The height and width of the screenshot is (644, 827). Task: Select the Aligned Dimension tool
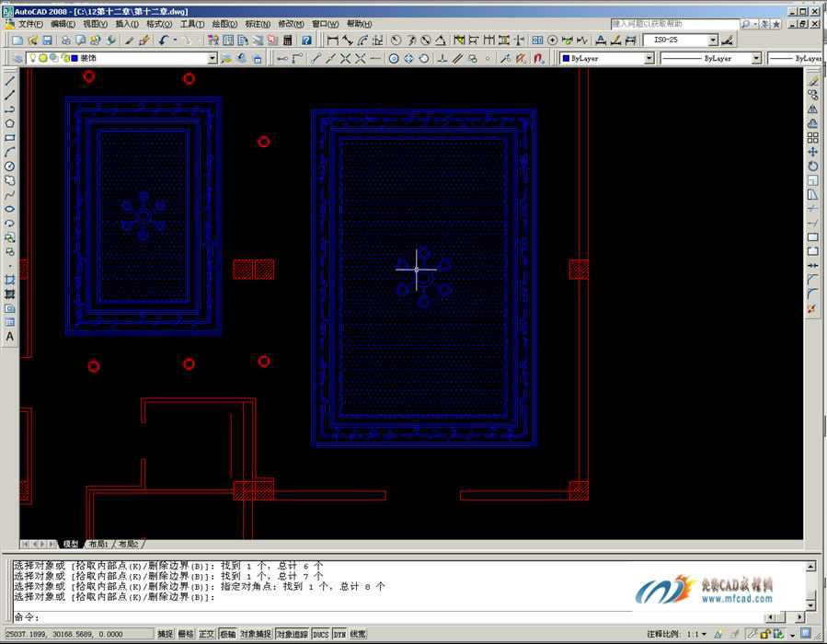click(347, 40)
